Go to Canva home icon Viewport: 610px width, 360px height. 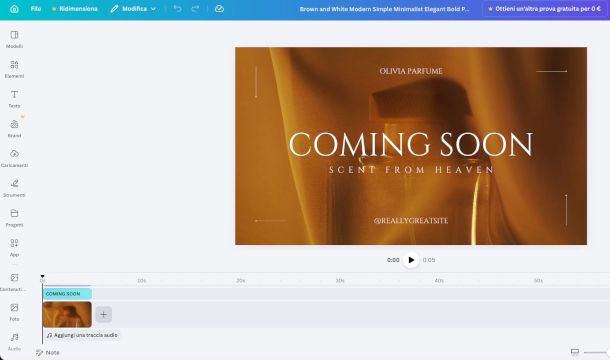[14, 9]
